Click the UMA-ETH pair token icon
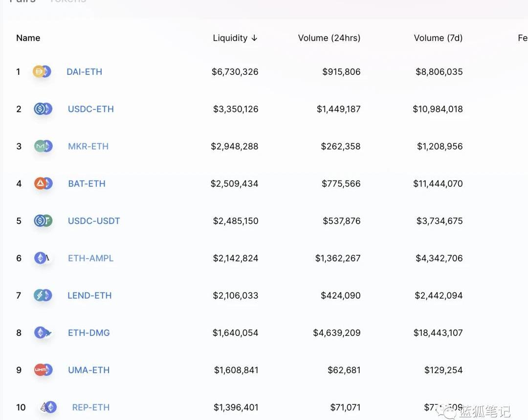Screen dimensions: 528x420 pos(43,370)
